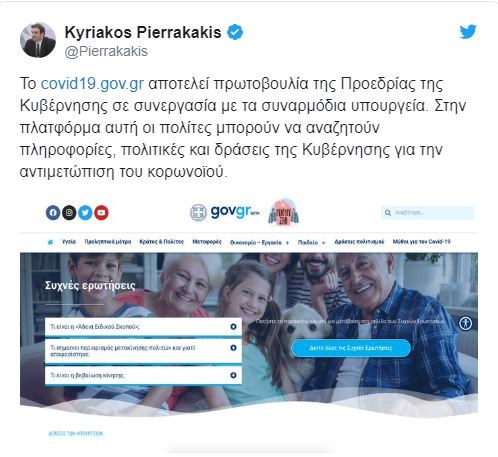The image size is (498, 457).
Task: Click the search magnifier icon
Action: [388, 213]
